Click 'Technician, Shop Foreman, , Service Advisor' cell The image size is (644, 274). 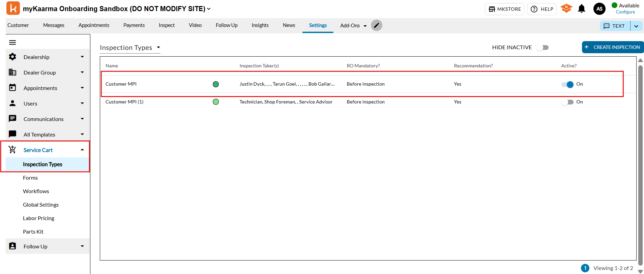(286, 102)
